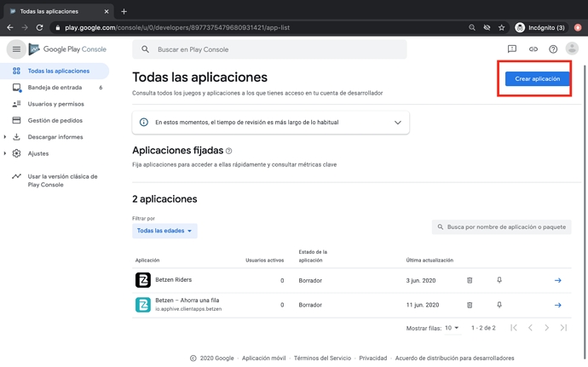Open the Incógnito (3) profile indicator
The image size is (588, 367).
click(540, 27)
